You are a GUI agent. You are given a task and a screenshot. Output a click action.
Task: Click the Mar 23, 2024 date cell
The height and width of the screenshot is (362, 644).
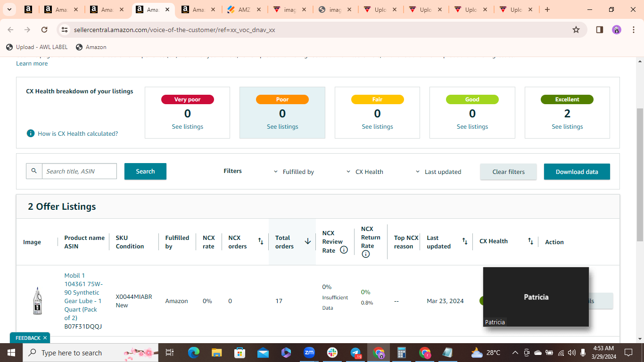[x=445, y=301]
